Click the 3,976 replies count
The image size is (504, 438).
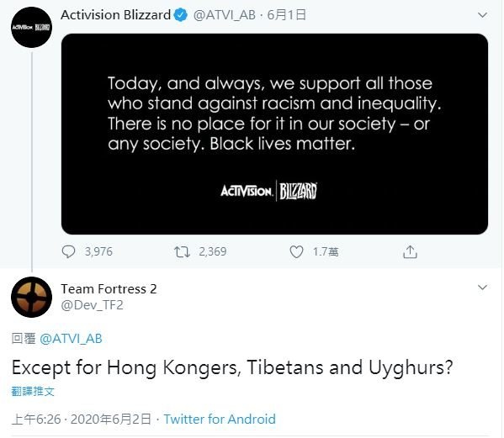tap(98, 251)
